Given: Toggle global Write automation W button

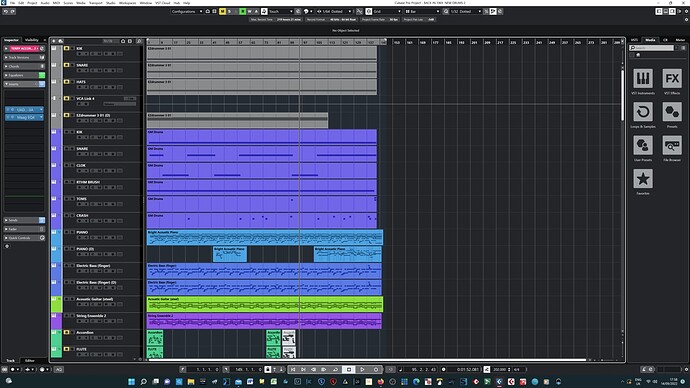Looking at the screenshot, I should [x=250, y=11].
